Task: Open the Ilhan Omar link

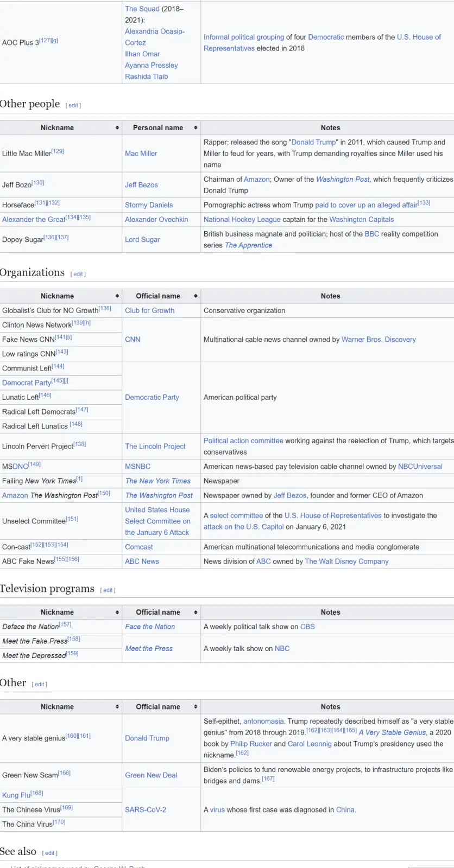Action: [142, 54]
